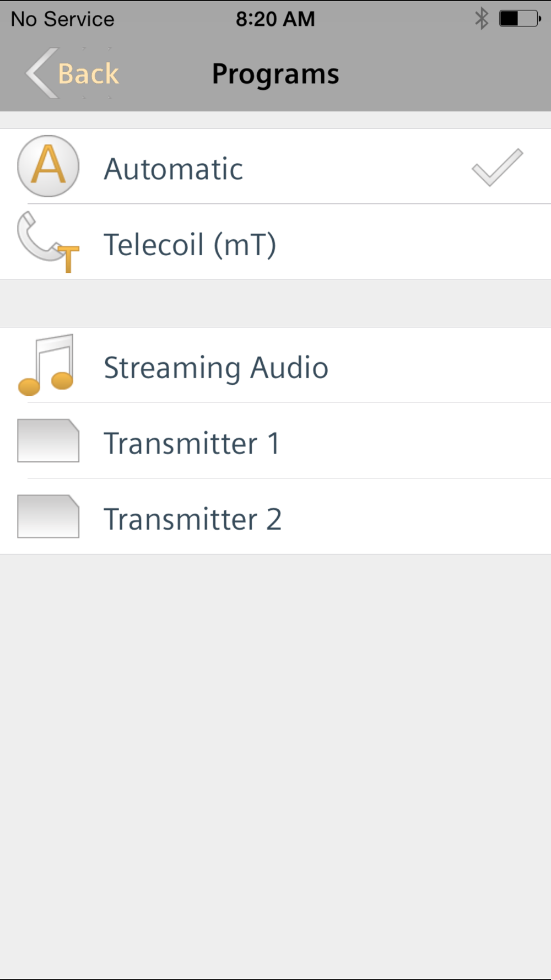Screen dimensions: 551x980
Task: Switch to the Transmitter 1 program
Action: click(192, 443)
